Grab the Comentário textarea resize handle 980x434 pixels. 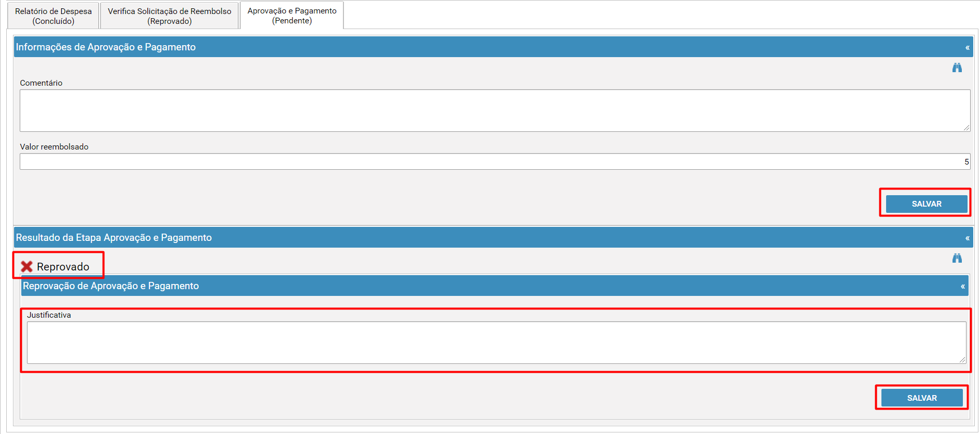point(967,128)
